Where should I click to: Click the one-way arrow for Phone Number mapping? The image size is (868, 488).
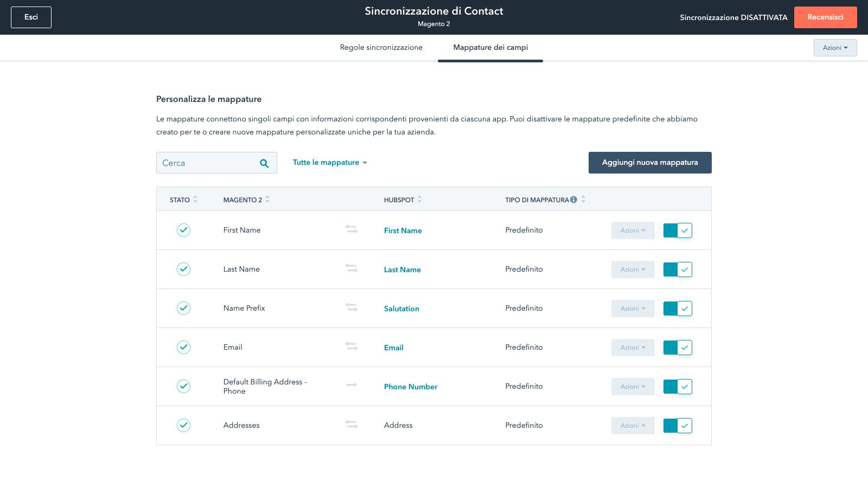click(x=352, y=385)
